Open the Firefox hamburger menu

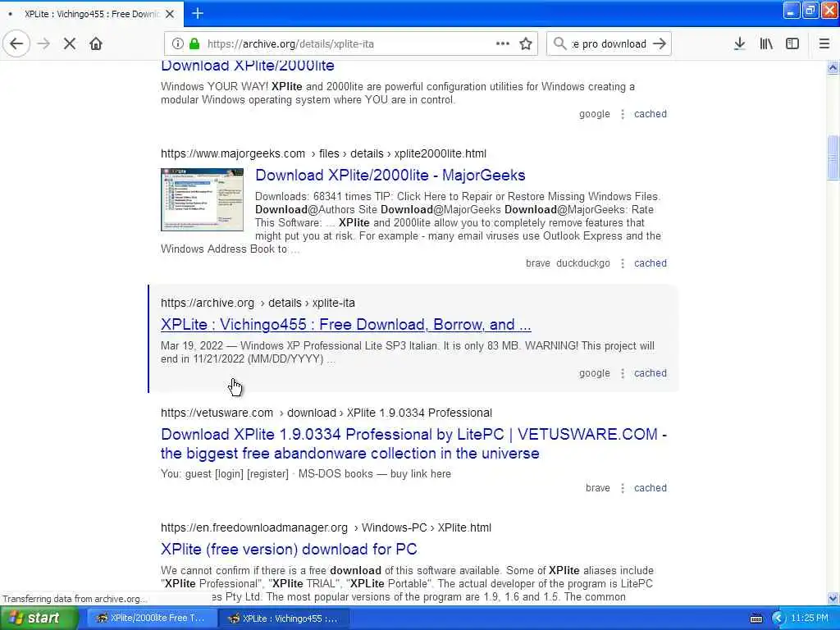click(x=824, y=44)
